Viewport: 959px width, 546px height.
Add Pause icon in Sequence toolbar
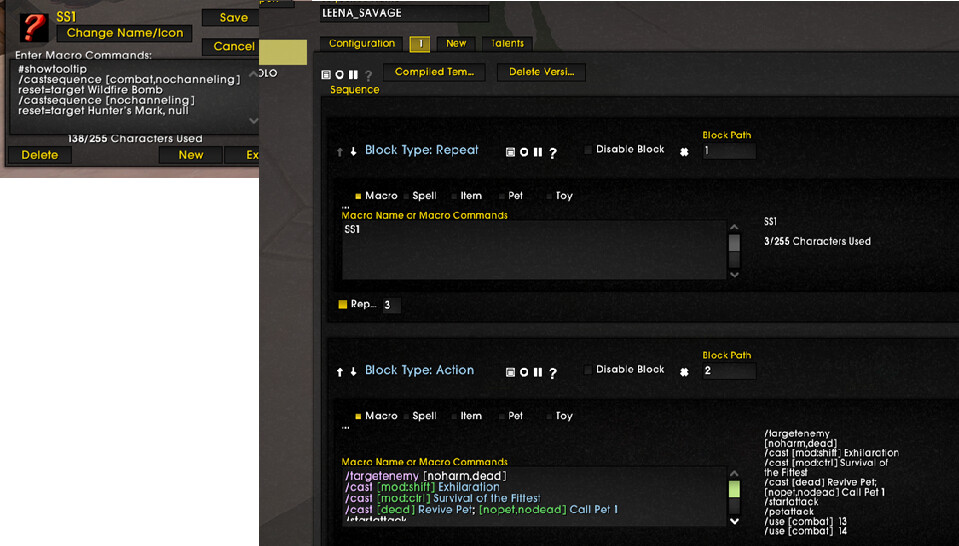point(353,75)
